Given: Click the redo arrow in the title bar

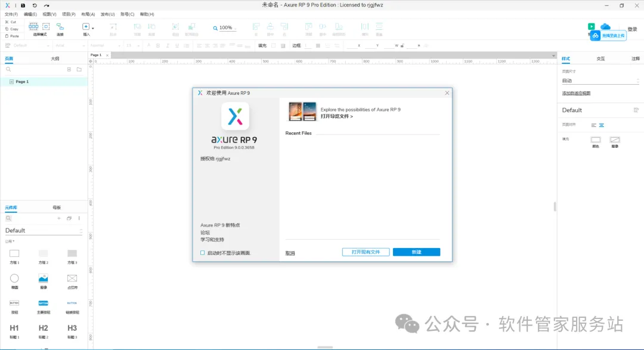Looking at the screenshot, I should [x=47, y=5].
